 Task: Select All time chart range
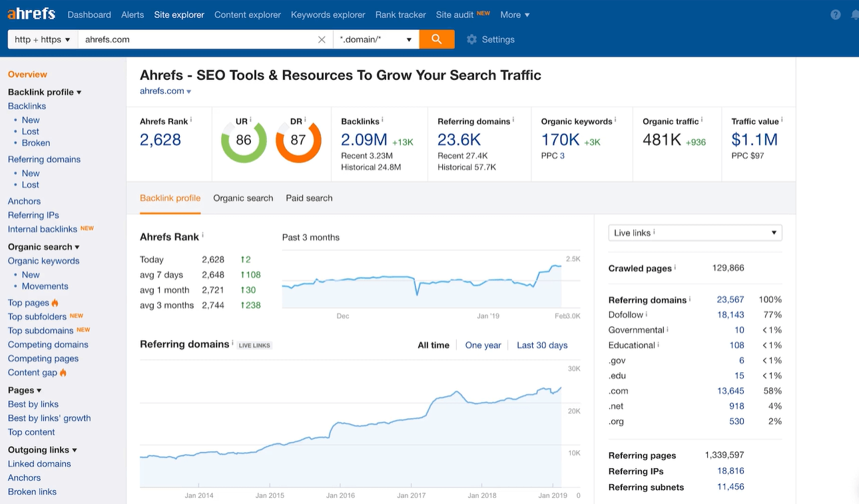click(433, 345)
